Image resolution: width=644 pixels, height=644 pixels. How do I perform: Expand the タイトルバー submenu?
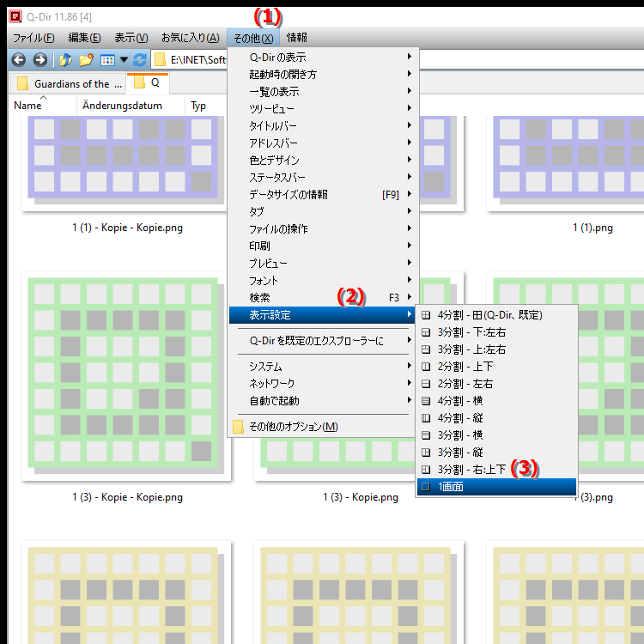[x=323, y=125]
